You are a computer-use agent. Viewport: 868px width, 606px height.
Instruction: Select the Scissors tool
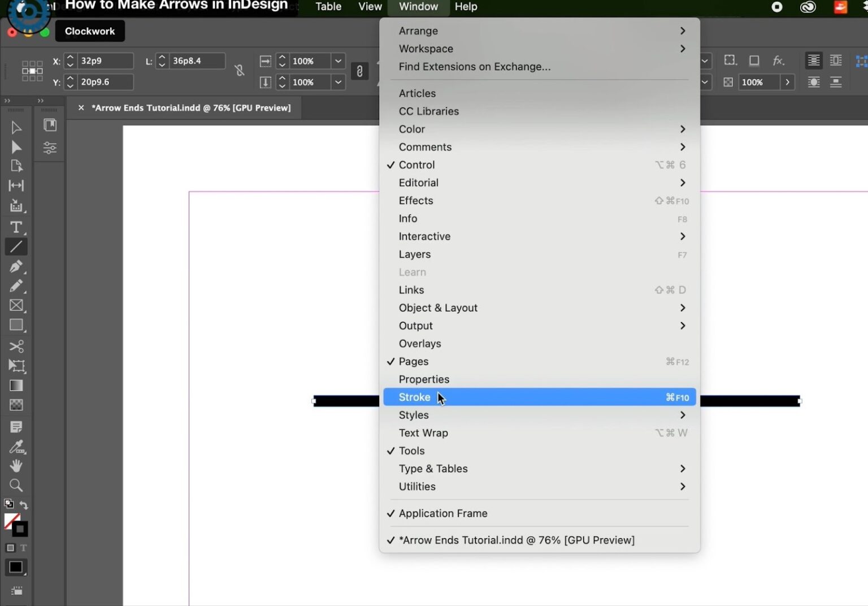[16, 346]
